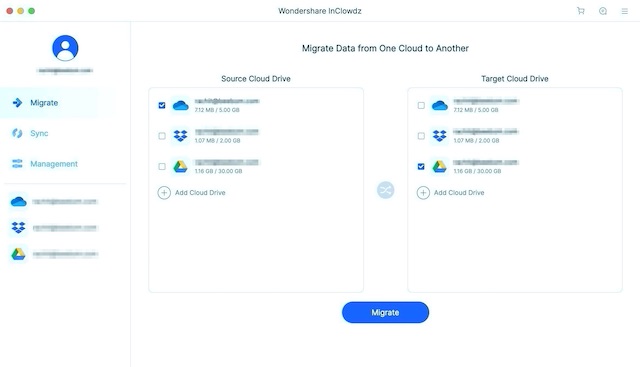Click source 7.12 MB / 5.00 GB storage text
This screenshot has height=367, width=640.
click(x=217, y=110)
